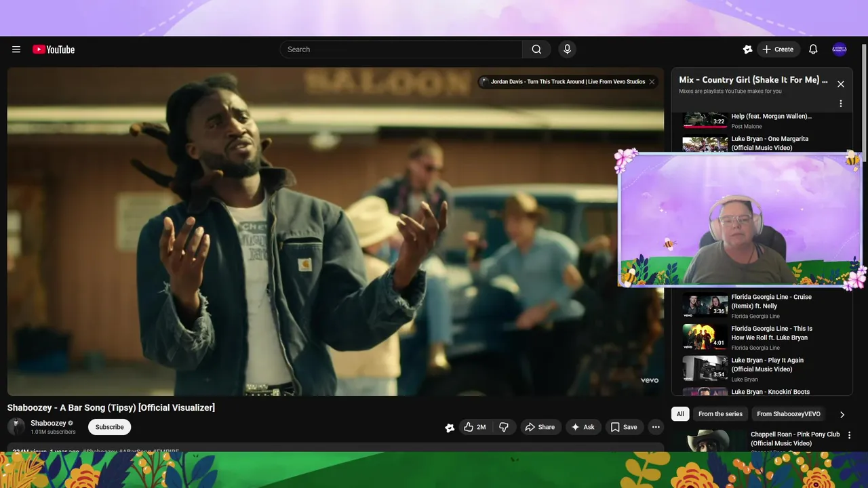The width and height of the screenshot is (868, 488).
Task: Save video to playlist
Action: pyautogui.click(x=624, y=427)
